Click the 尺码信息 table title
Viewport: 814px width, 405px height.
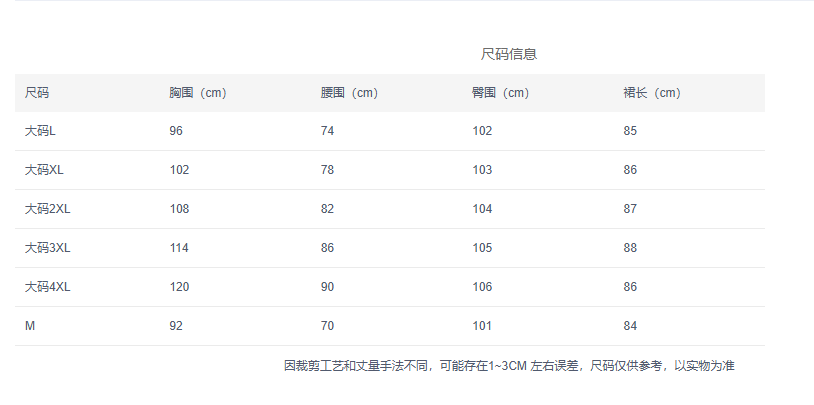(508, 54)
